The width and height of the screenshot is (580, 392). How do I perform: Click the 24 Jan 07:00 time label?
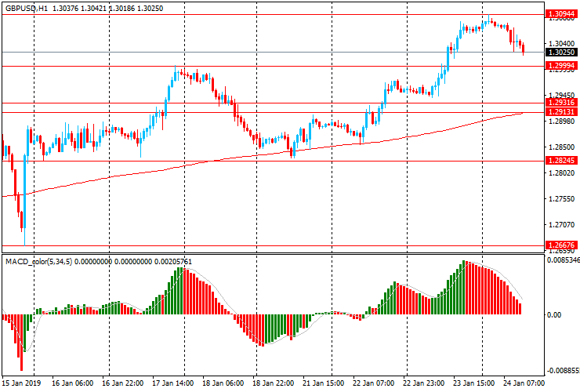point(524,383)
